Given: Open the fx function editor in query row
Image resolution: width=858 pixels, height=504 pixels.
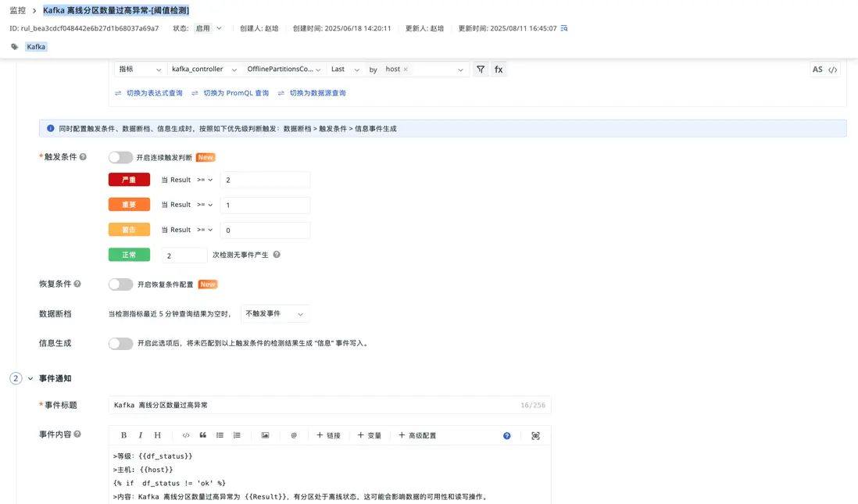Looking at the screenshot, I should pyautogui.click(x=499, y=69).
